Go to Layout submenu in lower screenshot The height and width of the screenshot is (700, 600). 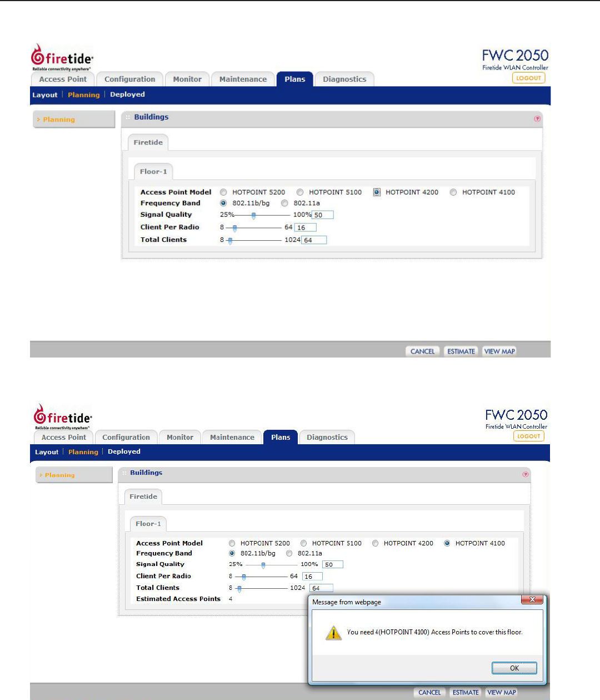coord(47,452)
